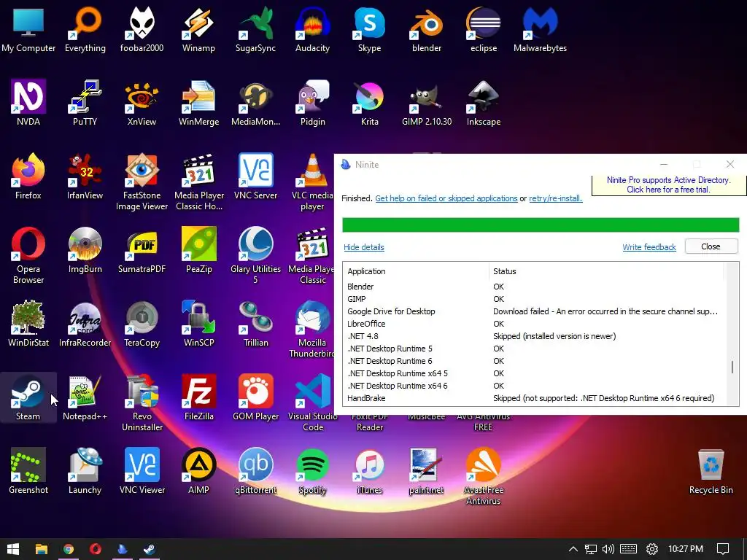Select the Visual Studio Code icon
Image resolution: width=747 pixels, height=560 pixels.
tap(312, 402)
